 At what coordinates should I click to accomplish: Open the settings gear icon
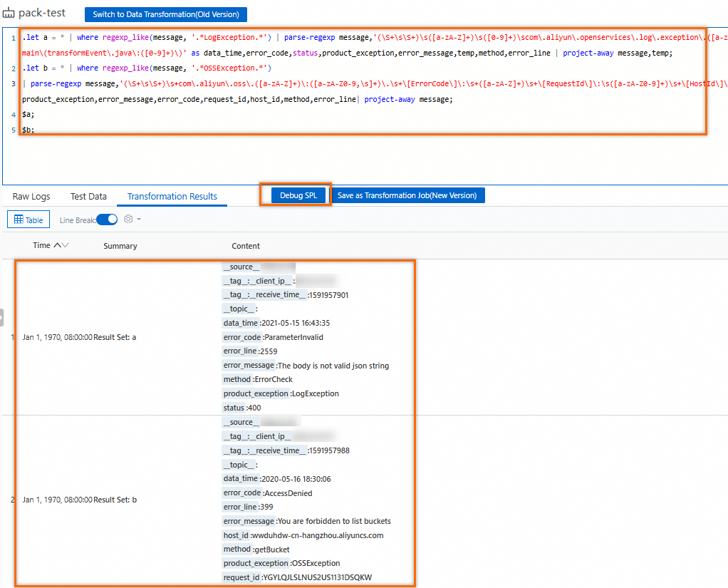pyautogui.click(x=128, y=220)
